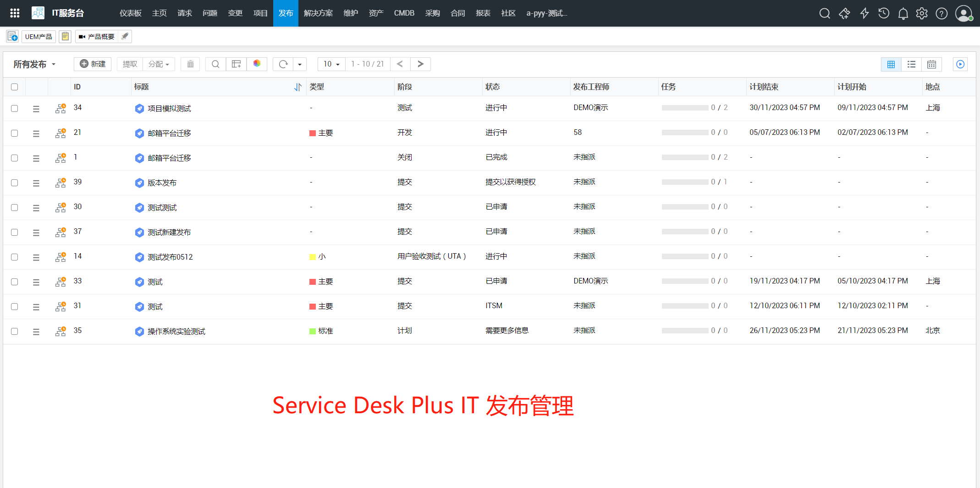Click the task progress bar for ID 34
980x488 pixels.
pyautogui.click(x=685, y=108)
